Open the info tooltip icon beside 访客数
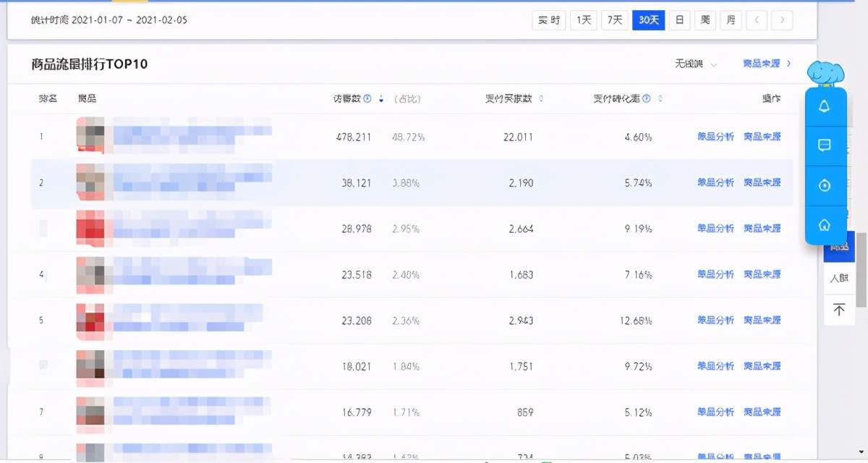 pyautogui.click(x=367, y=99)
